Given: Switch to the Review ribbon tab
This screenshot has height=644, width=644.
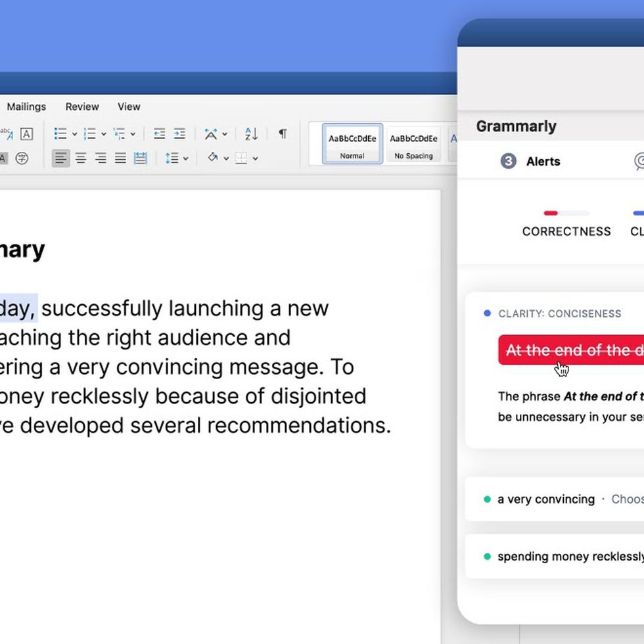Looking at the screenshot, I should click(81, 106).
